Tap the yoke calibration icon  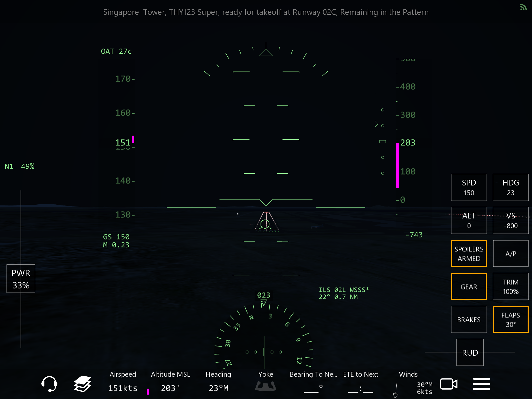tap(265, 386)
